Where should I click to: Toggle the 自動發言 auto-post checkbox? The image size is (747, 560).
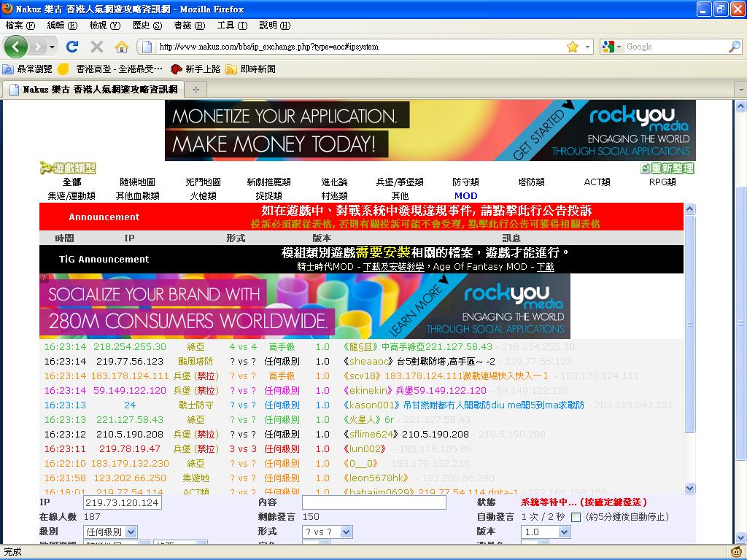(x=576, y=517)
